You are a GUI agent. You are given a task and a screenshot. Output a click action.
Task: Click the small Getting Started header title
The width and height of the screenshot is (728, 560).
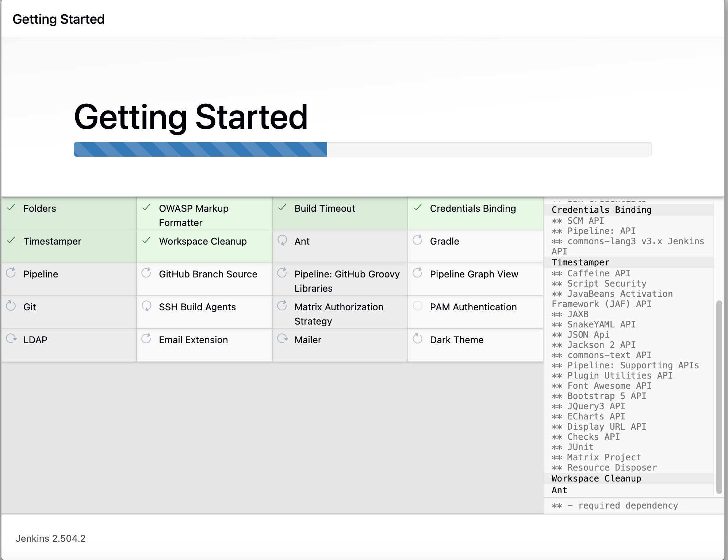point(58,19)
